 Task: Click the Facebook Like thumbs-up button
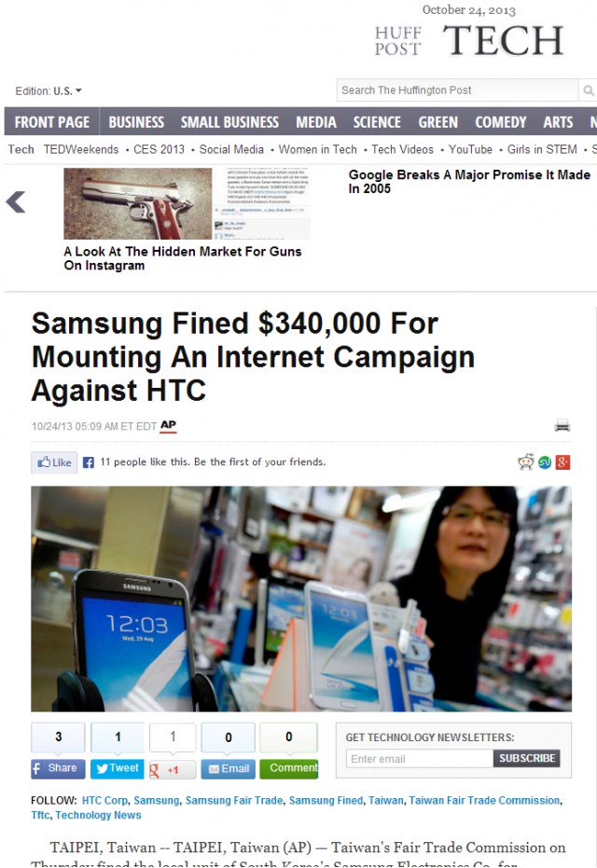54,462
